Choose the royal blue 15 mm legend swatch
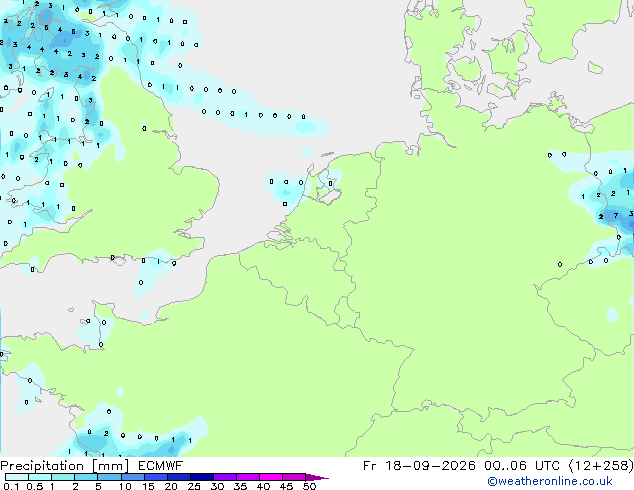 (155, 477)
